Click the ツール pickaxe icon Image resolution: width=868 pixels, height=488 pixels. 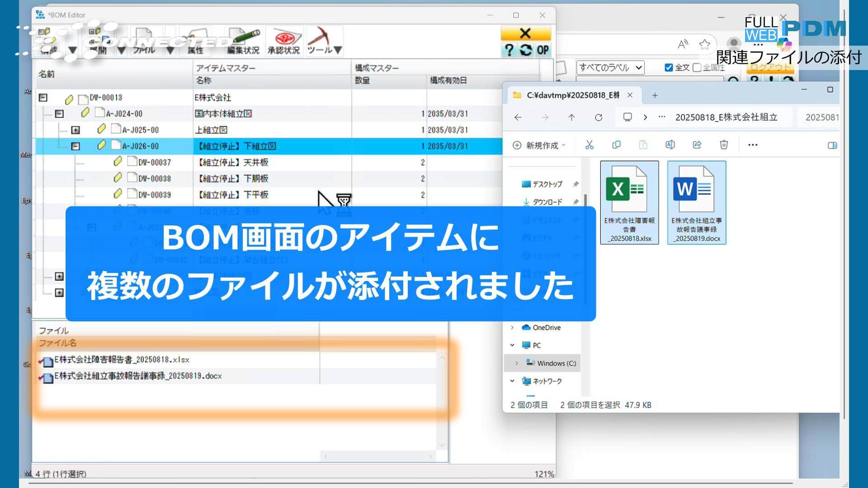pyautogui.click(x=322, y=36)
